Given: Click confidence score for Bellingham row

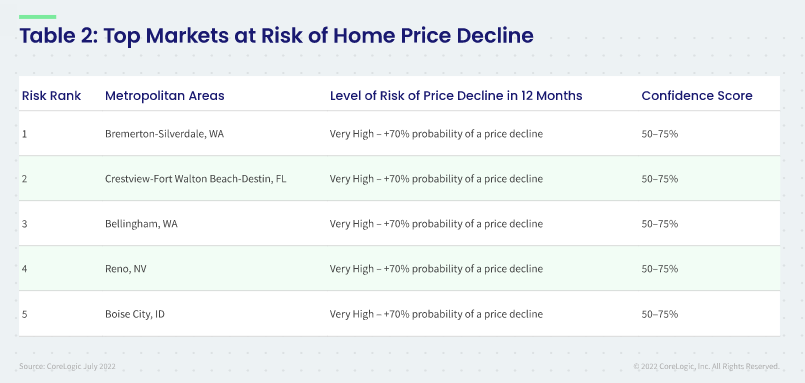Looking at the screenshot, I should (660, 224).
